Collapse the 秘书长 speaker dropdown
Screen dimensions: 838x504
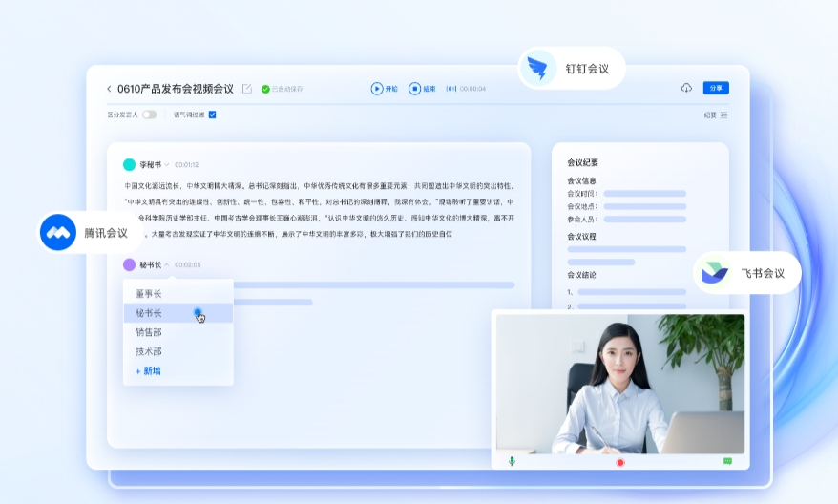pos(167,264)
